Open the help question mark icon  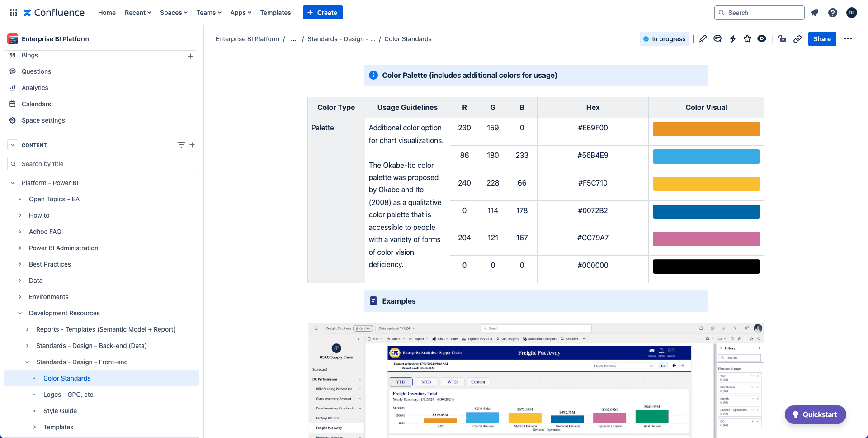833,13
